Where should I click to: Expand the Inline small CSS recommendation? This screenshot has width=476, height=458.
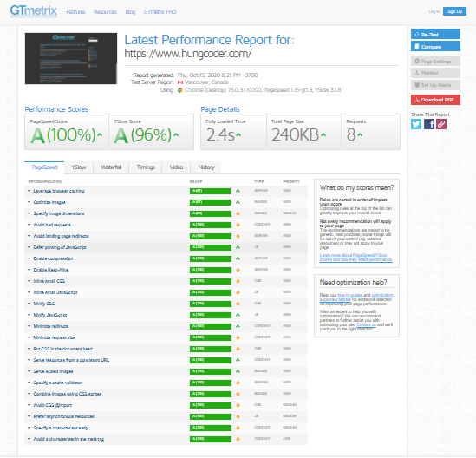(x=166, y=281)
